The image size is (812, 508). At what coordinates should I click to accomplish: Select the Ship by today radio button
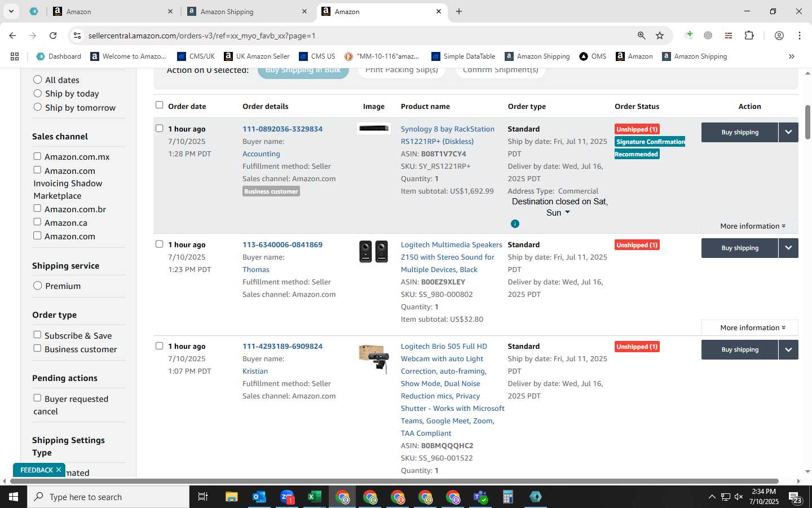(x=38, y=93)
